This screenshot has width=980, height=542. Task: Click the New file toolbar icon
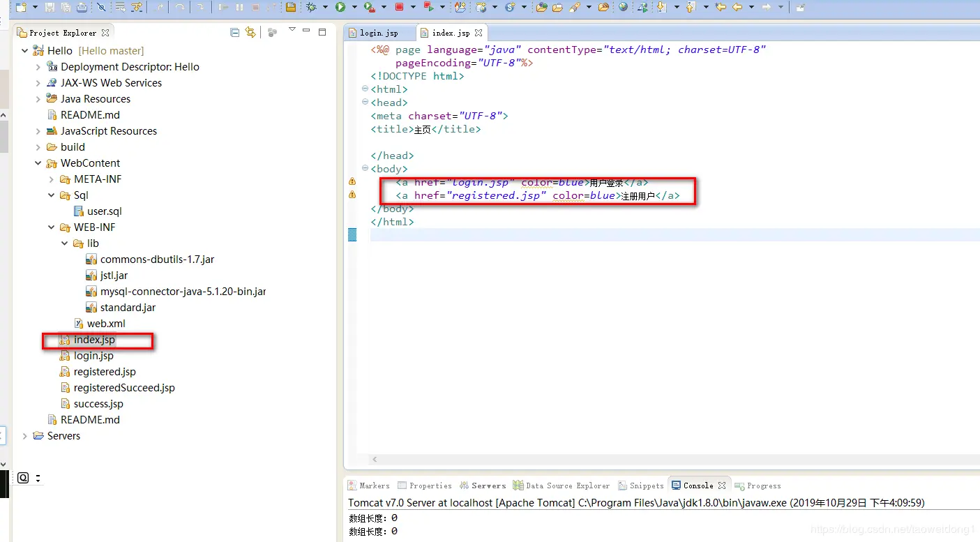(21, 7)
